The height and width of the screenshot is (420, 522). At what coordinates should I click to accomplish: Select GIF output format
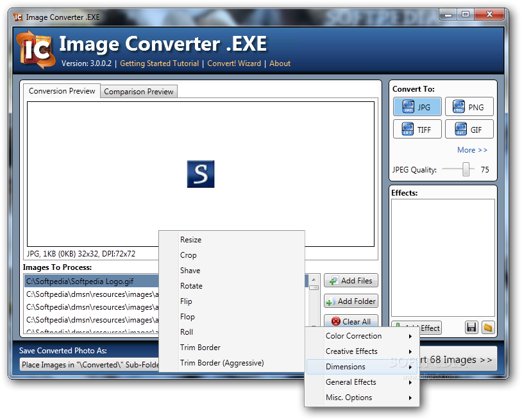click(x=469, y=129)
